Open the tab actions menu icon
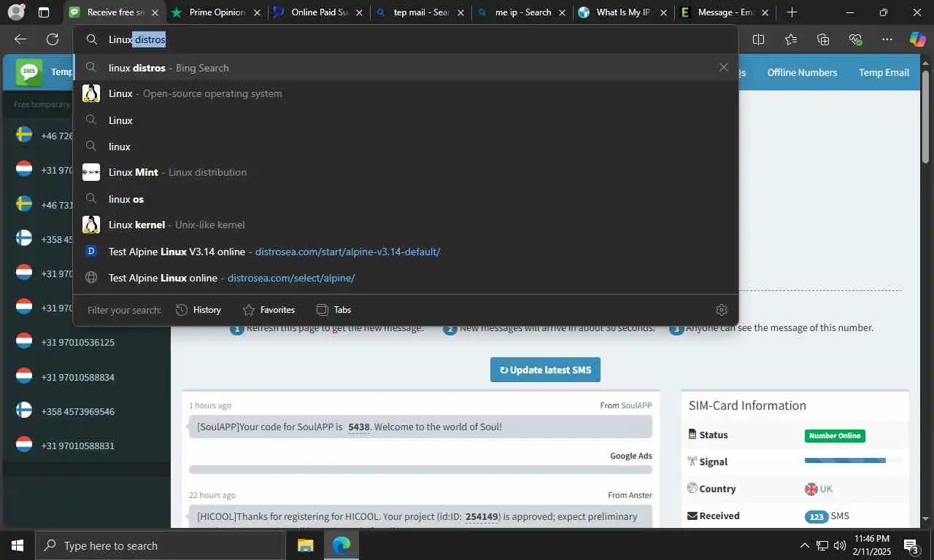 (x=44, y=12)
